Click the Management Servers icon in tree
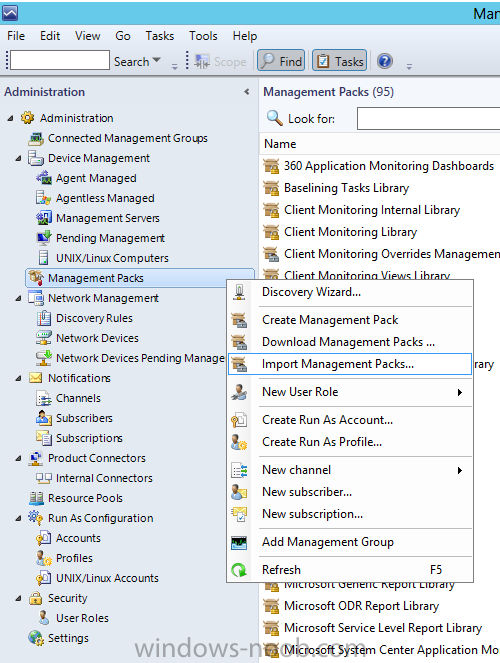The image size is (500, 663). (44, 218)
